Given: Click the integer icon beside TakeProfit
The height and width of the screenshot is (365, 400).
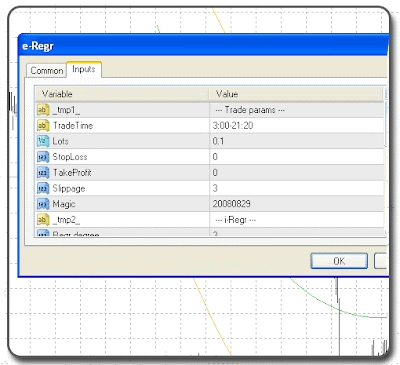Looking at the screenshot, I should click(x=43, y=172).
